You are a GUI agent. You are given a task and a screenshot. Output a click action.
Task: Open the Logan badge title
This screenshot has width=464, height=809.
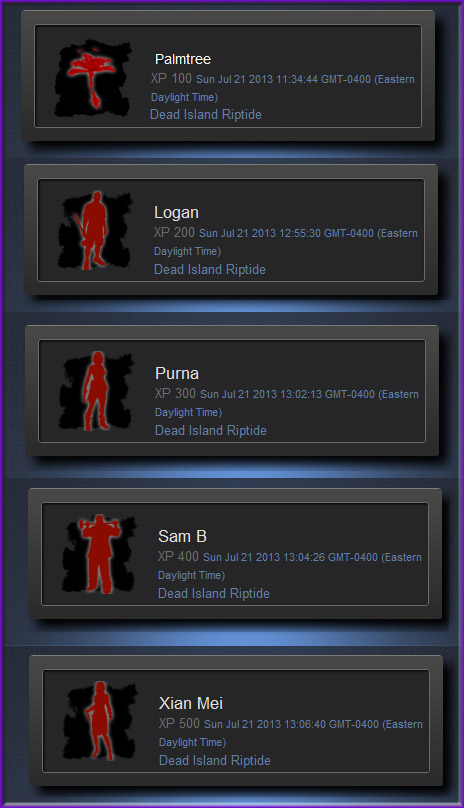pyautogui.click(x=176, y=213)
